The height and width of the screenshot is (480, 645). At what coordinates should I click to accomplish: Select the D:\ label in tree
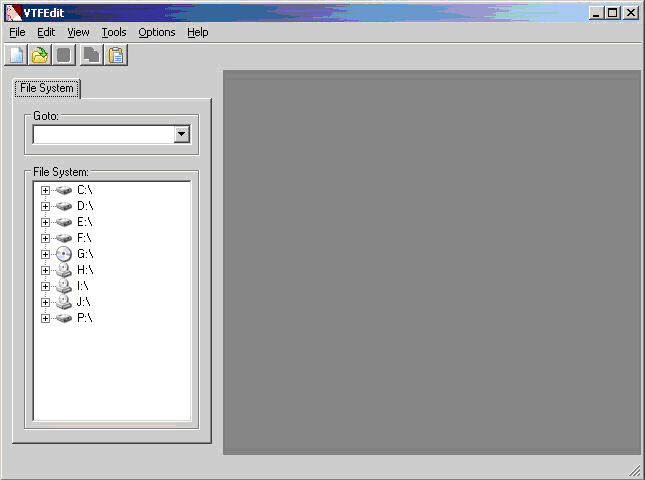pos(85,206)
